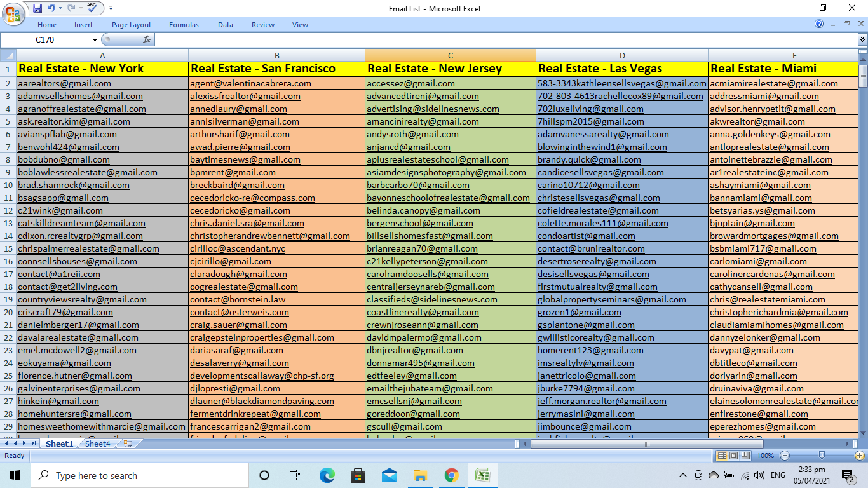Open the Undo history dropdown arrow
Image resolution: width=868 pixels, height=488 pixels.
point(61,8)
